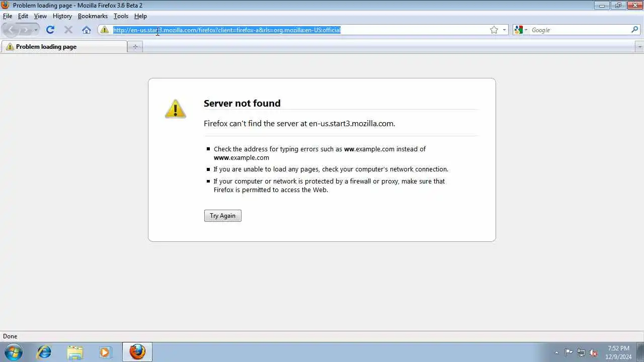The width and height of the screenshot is (644, 362).
Task: Open Windows Media Player from the taskbar
Action: [105, 352]
